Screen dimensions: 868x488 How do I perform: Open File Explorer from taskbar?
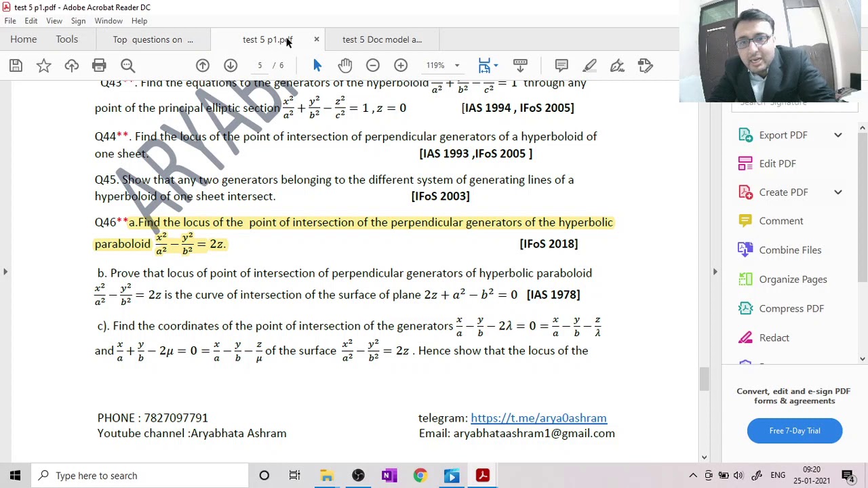(327, 476)
